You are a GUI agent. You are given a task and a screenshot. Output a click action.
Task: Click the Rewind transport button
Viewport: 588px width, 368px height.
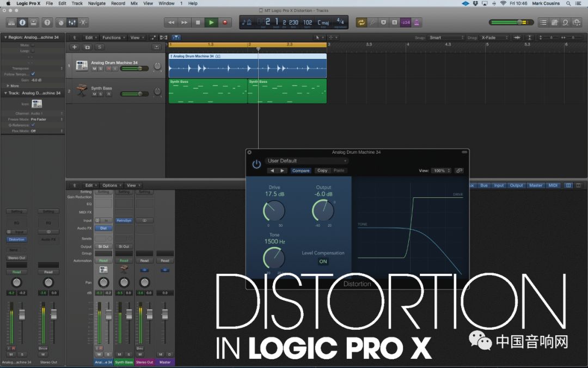(x=171, y=22)
